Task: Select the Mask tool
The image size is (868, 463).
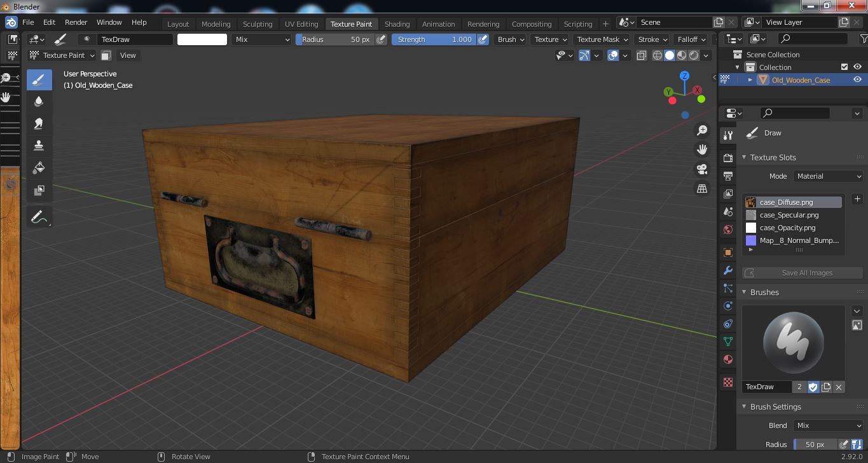Action: point(39,190)
